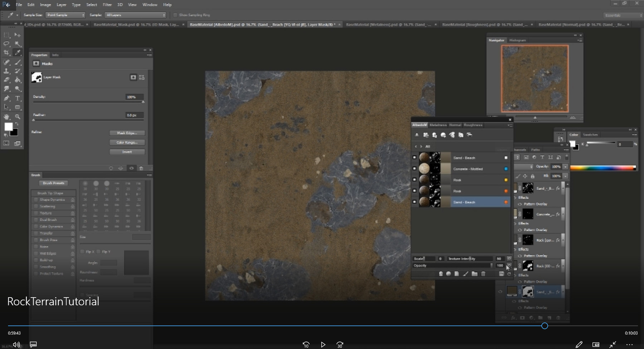Open the Sample Size dropdown
This screenshot has width=644, height=349.
click(x=65, y=15)
